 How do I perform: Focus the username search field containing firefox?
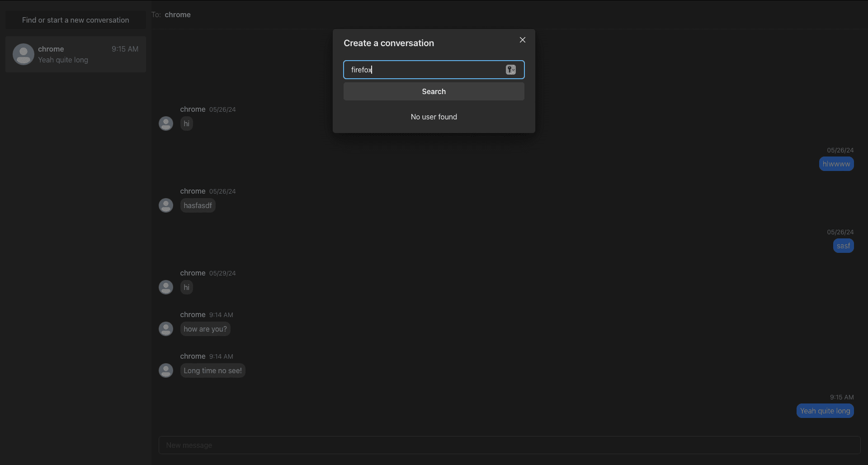point(434,70)
